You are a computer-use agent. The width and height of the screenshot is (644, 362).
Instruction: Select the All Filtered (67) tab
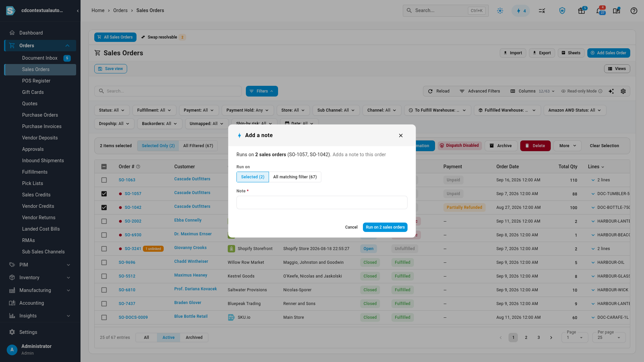[x=198, y=146]
